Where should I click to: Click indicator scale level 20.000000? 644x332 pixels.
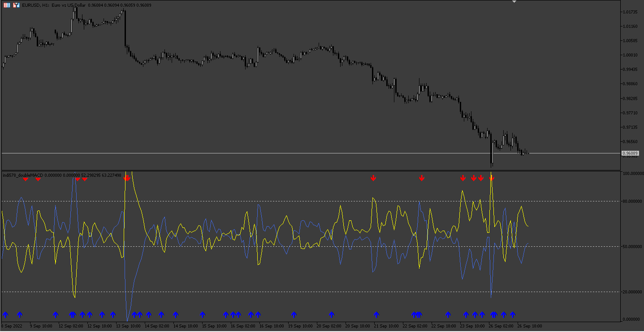(632, 292)
